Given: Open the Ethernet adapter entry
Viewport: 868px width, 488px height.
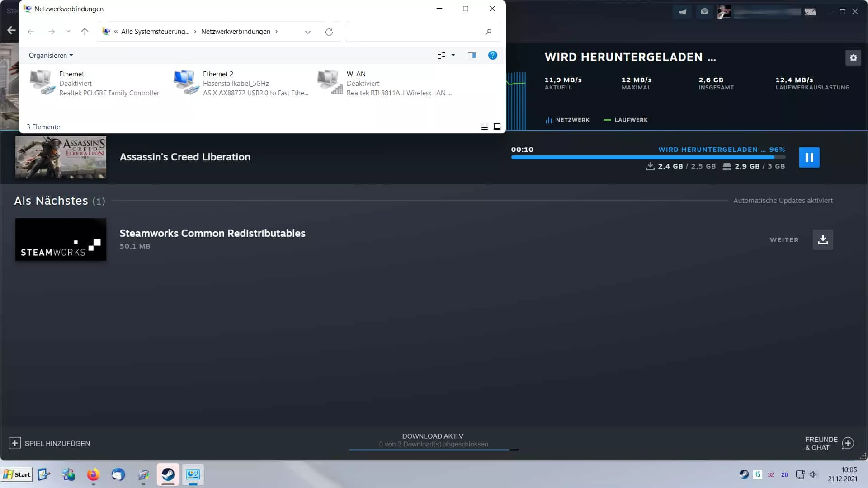Looking at the screenshot, I should 95,83.
